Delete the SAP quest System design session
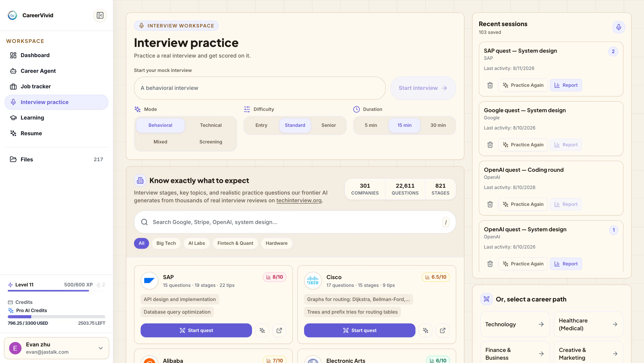Screen dimensions: 644x363 [x=490, y=85]
